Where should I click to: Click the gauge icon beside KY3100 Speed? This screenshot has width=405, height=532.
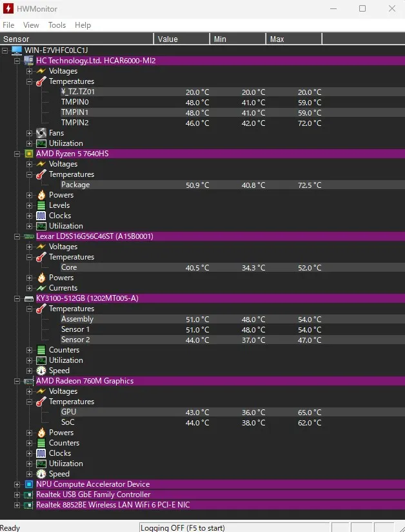(x=41, y=371)
